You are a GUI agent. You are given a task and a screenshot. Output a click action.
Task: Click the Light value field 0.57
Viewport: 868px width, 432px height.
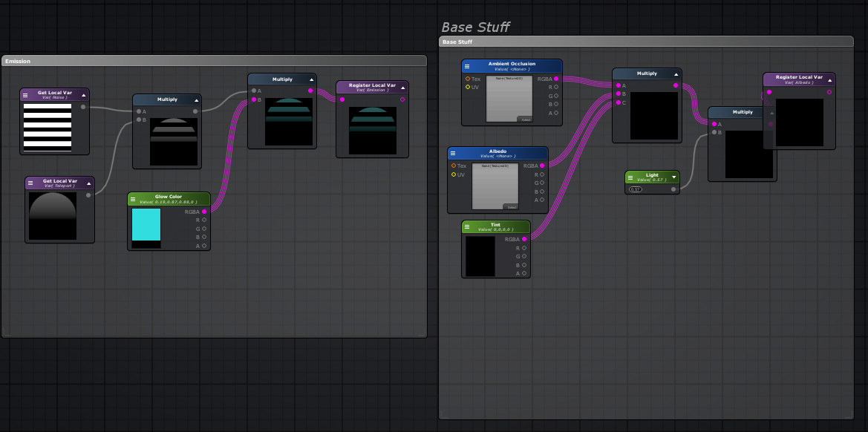pyautogui.click(x=636, y=189)
